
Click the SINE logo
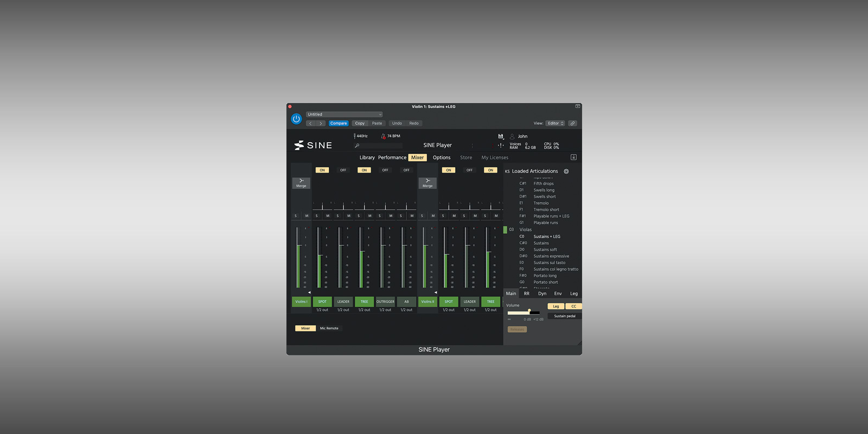pos(313,145)
